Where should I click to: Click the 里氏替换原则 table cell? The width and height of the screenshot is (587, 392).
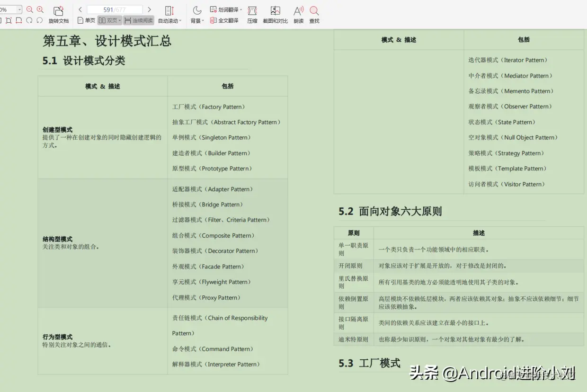pos(354,282)
